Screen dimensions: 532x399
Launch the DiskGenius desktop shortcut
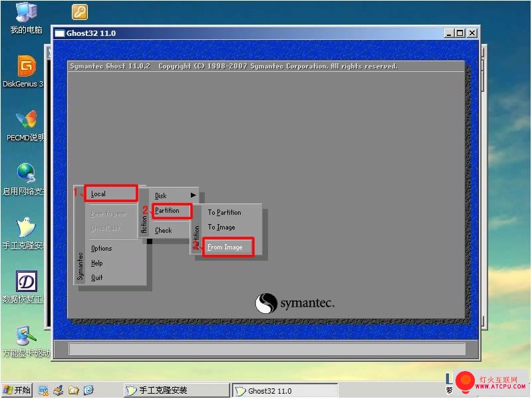coord(25,72)
